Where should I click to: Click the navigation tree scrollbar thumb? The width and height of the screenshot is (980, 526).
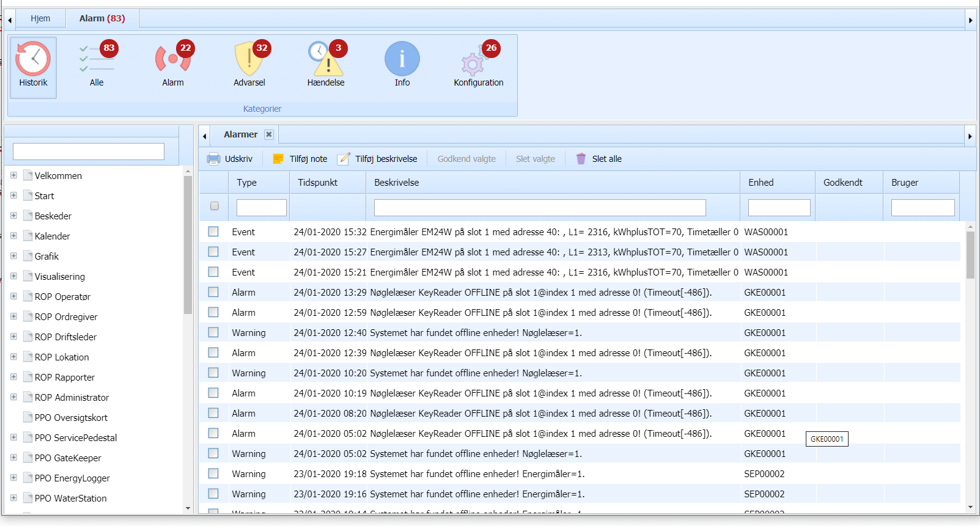188,244
